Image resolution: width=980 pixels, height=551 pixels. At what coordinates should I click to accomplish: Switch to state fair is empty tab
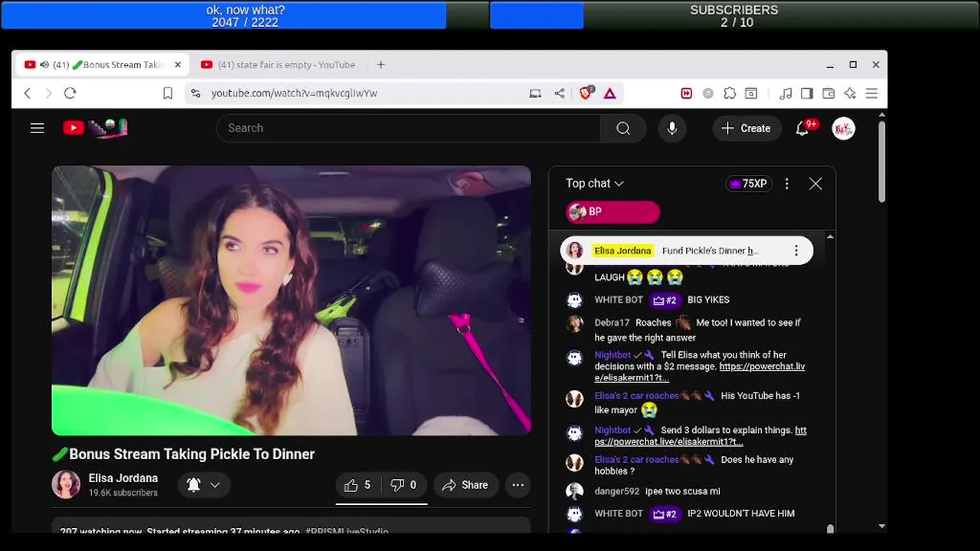tap(278, 65)
